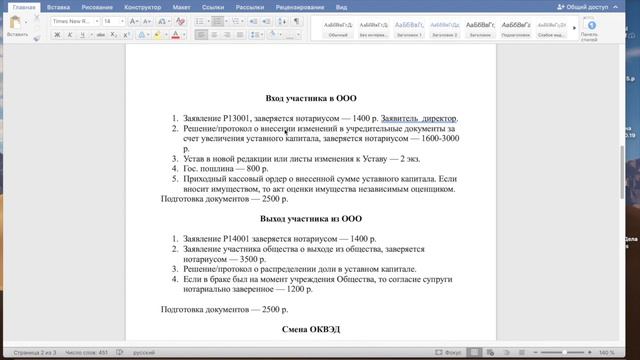Increase font size with the large A button
The height and width of the screenshot is (360, 640).
point(133,21)
